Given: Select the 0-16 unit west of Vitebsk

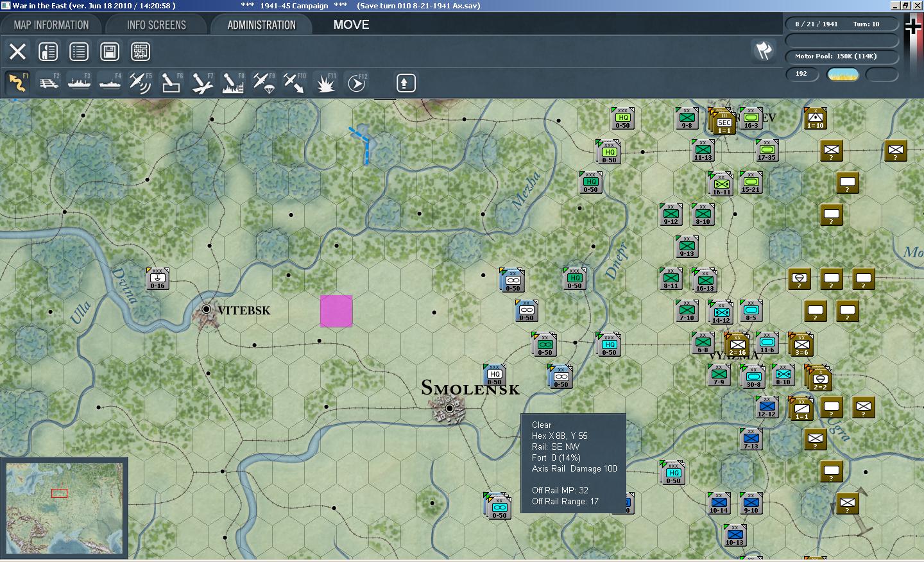Looking at the screenshot, I should coord(157,278).
